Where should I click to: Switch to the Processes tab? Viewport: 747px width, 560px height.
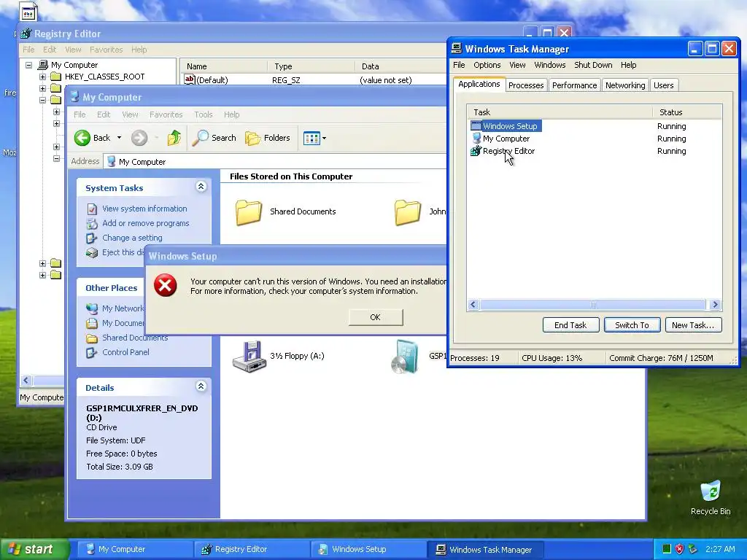click(525, 85)
